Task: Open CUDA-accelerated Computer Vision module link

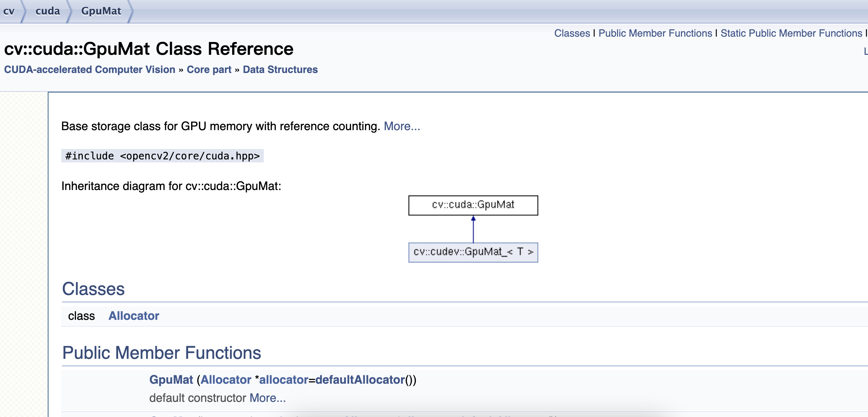Action: pos(89,69)
